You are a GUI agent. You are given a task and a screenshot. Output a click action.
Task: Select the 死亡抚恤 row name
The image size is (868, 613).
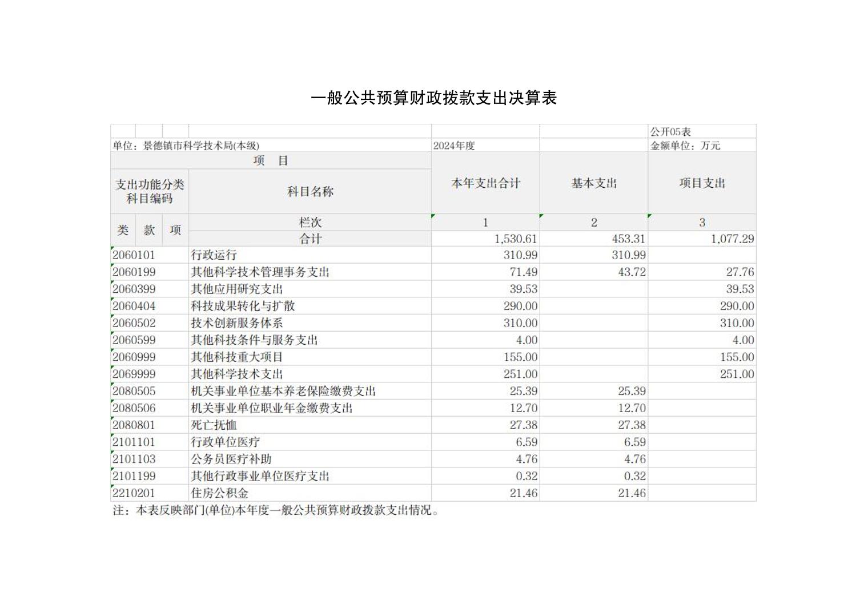(214, 425)
